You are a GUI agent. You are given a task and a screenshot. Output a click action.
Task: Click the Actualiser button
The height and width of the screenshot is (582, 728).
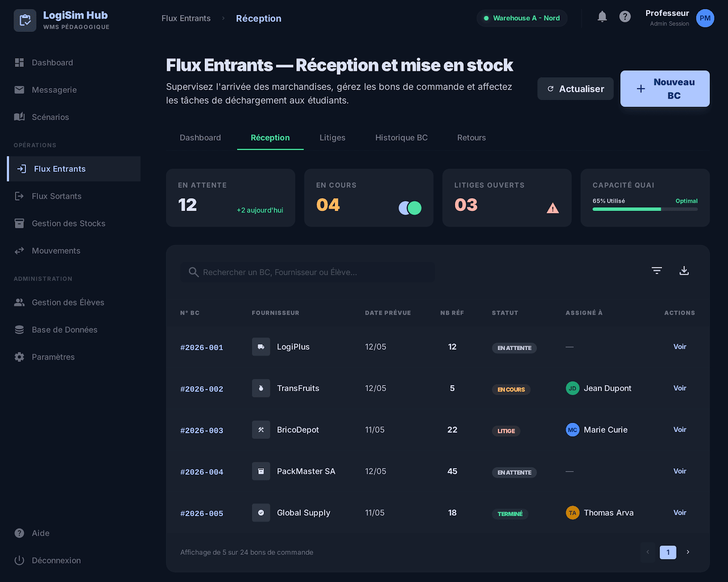point(575,89)
